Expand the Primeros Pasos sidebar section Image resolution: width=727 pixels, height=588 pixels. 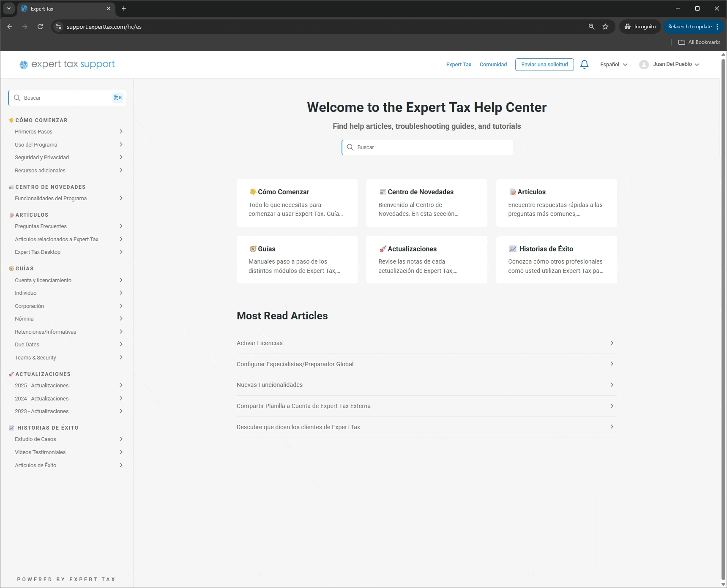click(68, 132)
